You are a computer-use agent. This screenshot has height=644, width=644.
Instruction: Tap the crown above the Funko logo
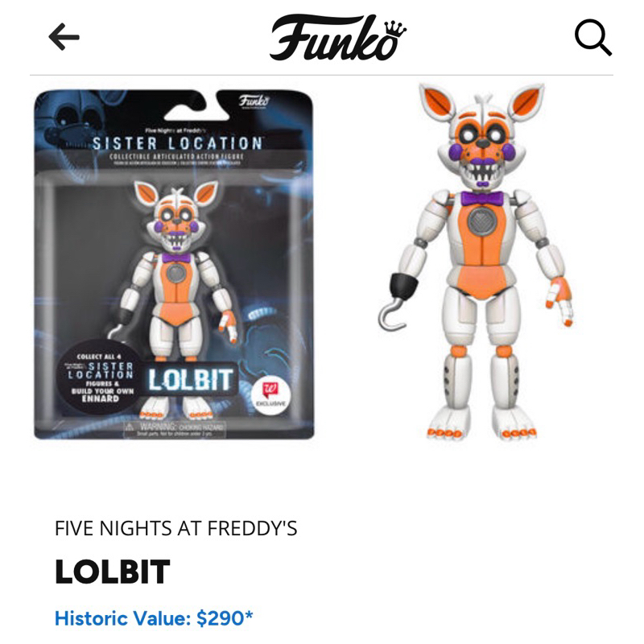click(x=395, y=29)
